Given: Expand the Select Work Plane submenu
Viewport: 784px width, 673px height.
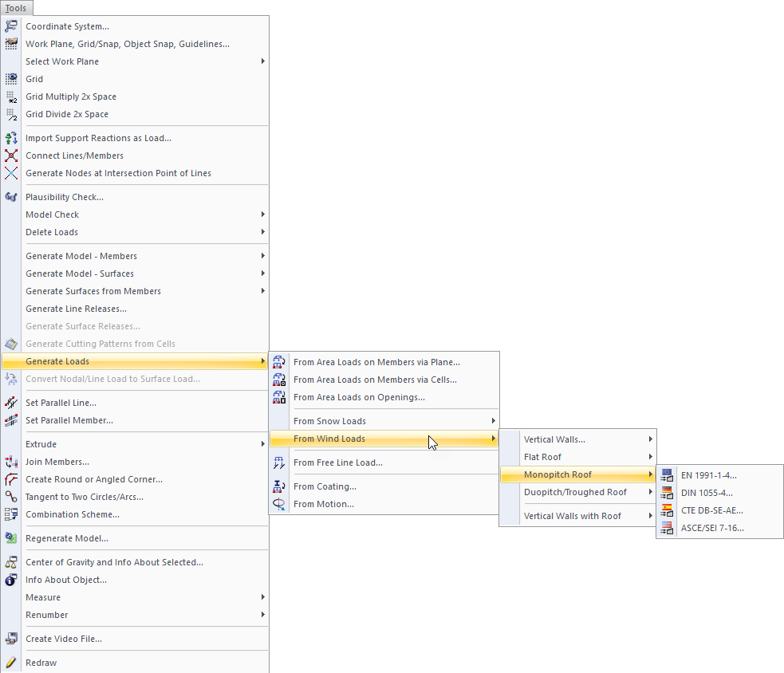Looking at the screenshot, I should tap(144, 61).
